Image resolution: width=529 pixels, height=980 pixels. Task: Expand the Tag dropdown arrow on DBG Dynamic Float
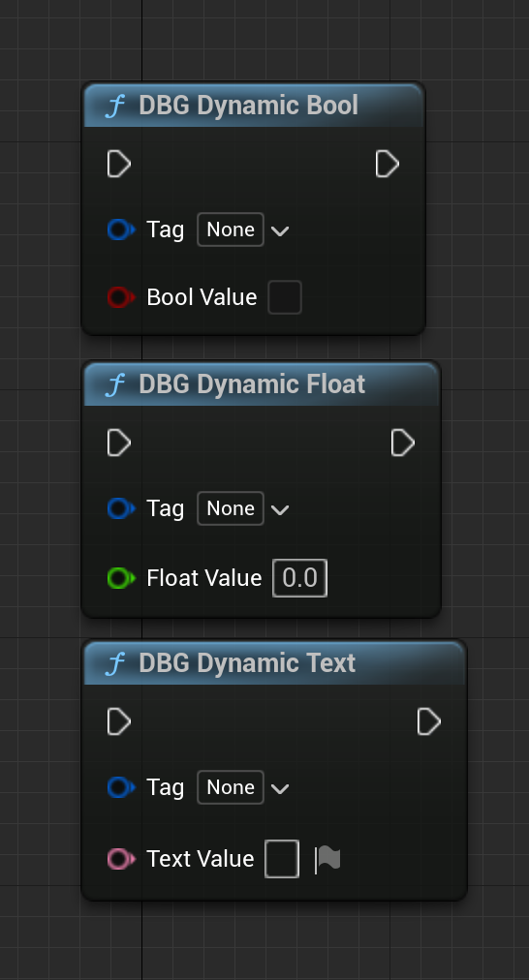280,509
